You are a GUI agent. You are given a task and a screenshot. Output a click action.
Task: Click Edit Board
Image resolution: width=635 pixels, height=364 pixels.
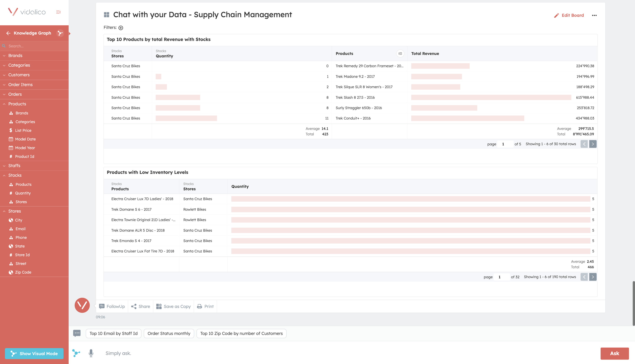coord(569,15)
